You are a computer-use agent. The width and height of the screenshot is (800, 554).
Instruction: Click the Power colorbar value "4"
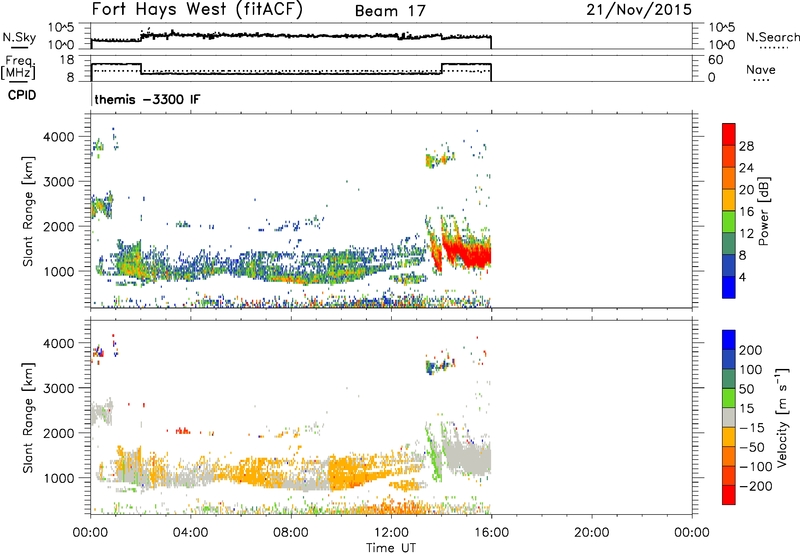click(x=742, y=277)
